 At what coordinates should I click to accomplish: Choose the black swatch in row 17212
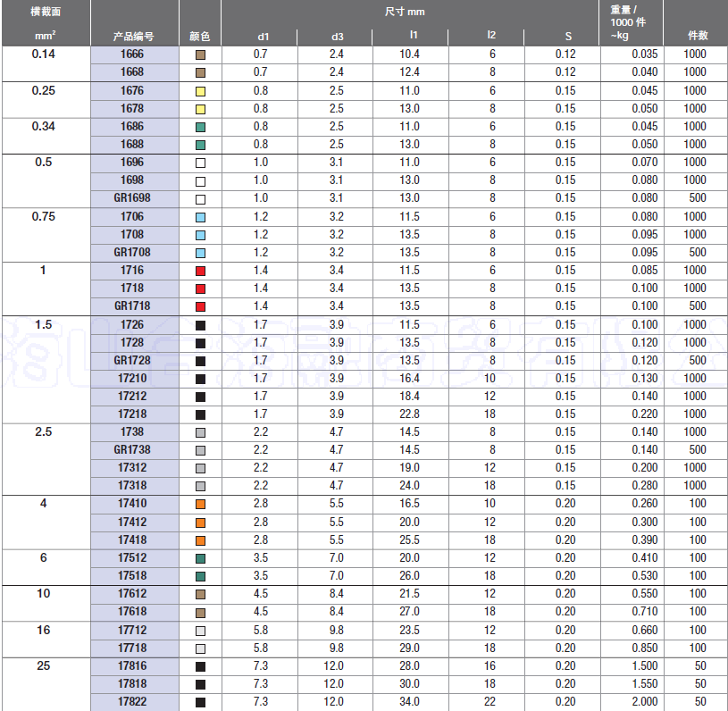click(x=200, y=397)
